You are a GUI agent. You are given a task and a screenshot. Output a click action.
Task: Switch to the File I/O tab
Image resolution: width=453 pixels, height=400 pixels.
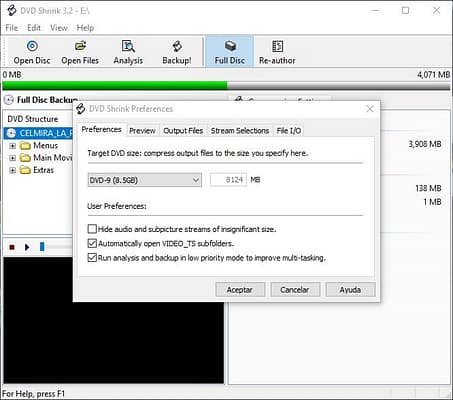tap(289, 131)
